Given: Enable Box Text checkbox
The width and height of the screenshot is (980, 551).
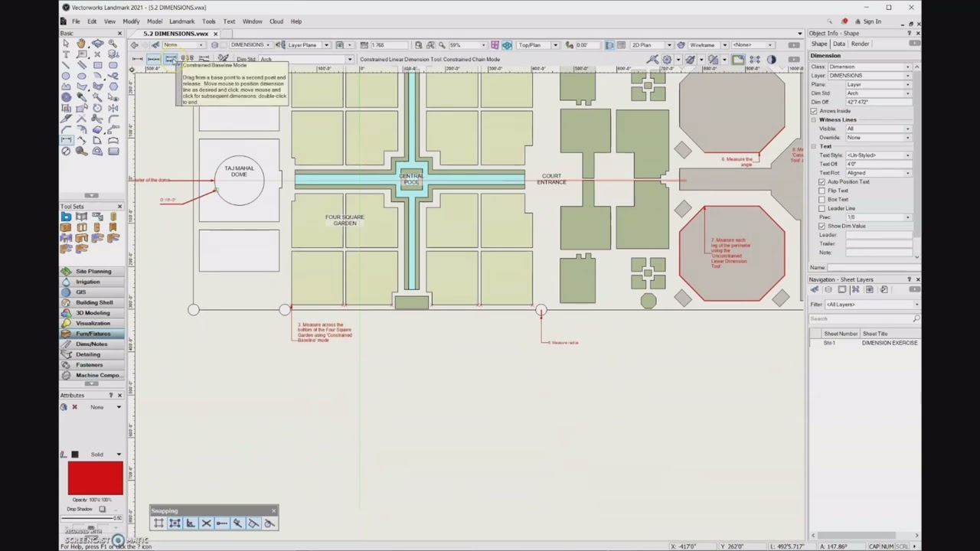Looking at the screenshot, I should (822, 199).
